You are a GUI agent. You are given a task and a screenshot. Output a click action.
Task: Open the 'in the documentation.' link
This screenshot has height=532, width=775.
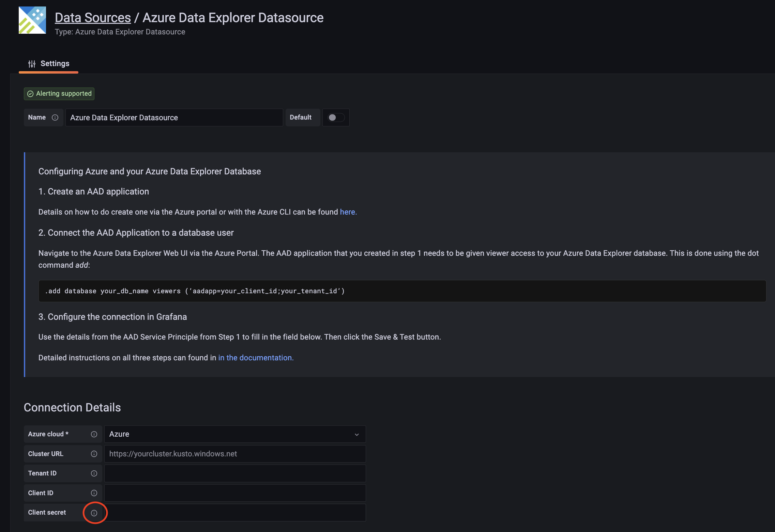point(256,358)
